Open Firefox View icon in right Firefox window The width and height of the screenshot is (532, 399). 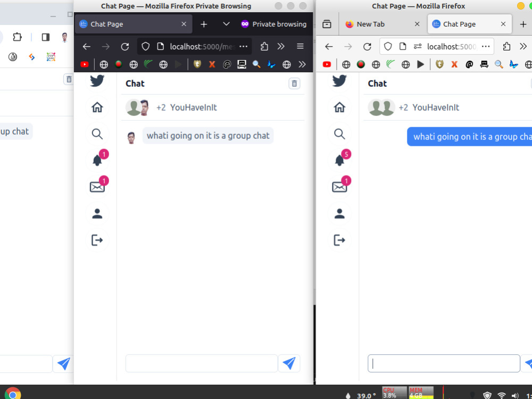pos(327,24)
